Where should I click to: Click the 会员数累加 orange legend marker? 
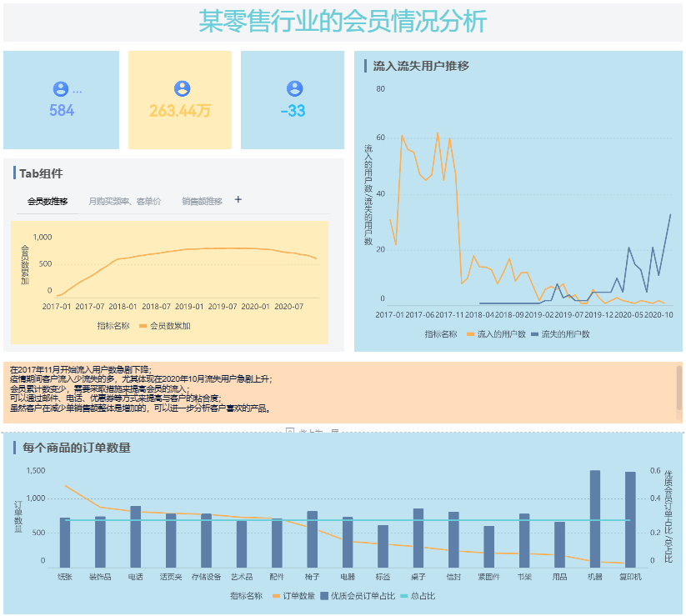(x=143, y=326)
